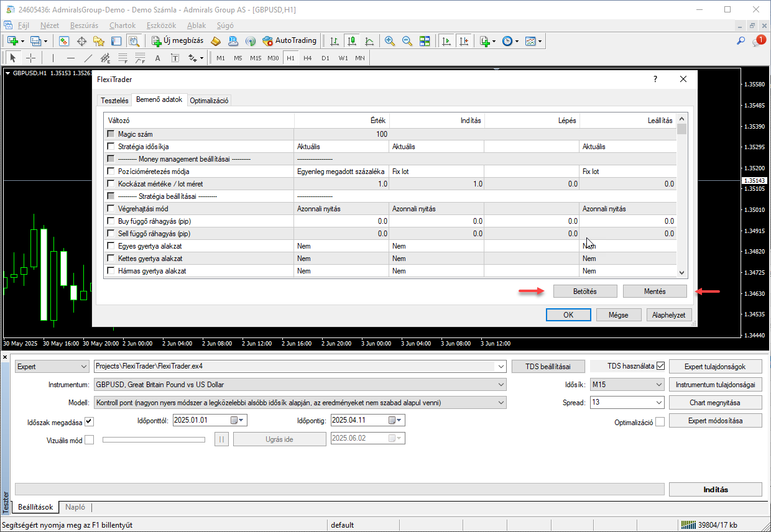Viewport: 771px width, 532px height.
Task: Select the vertical line drawing tool
Action: (x=53, y=58)
